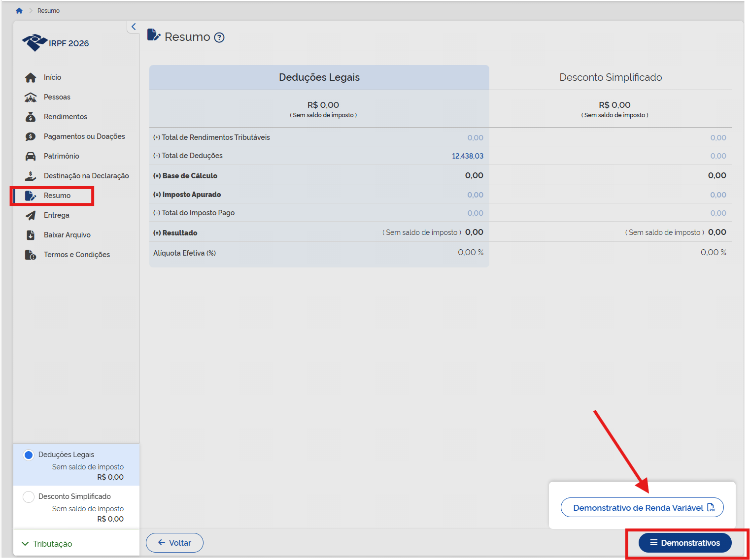Open Pagamentos ou Doações menu item
Viewport: 750px width, 560px height.
pyautogui.click(x=84, y=136)
